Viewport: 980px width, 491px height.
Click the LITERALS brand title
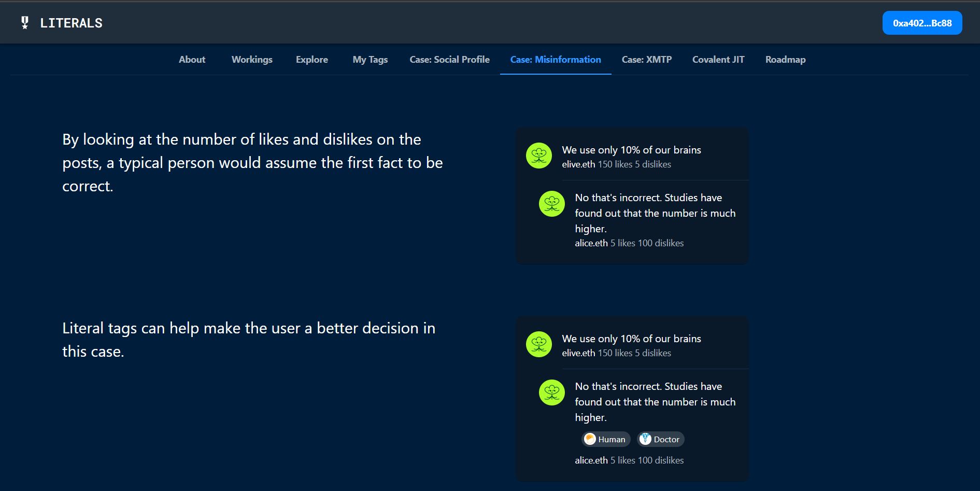pyautogui.click(x=72, y=23)
